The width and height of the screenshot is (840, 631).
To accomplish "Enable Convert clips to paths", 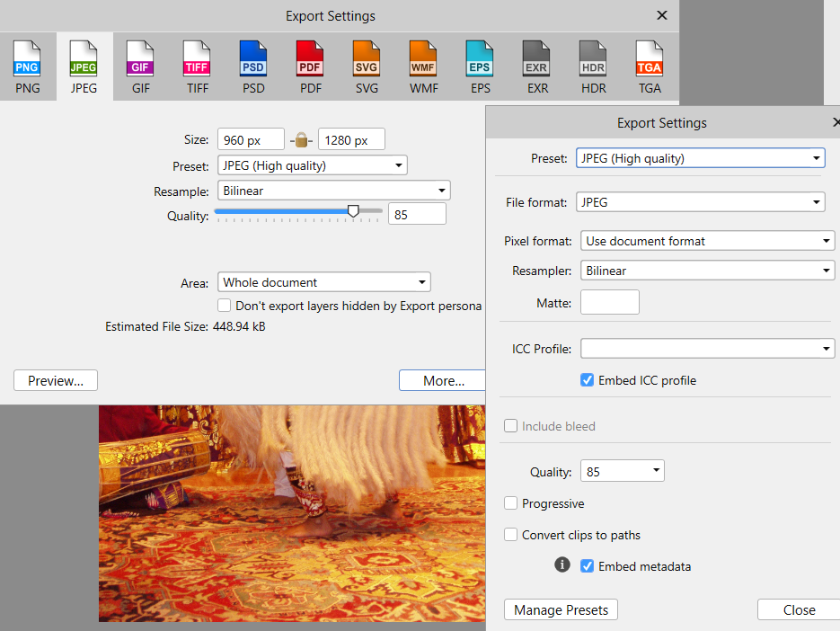I will (x=510, y=534).
